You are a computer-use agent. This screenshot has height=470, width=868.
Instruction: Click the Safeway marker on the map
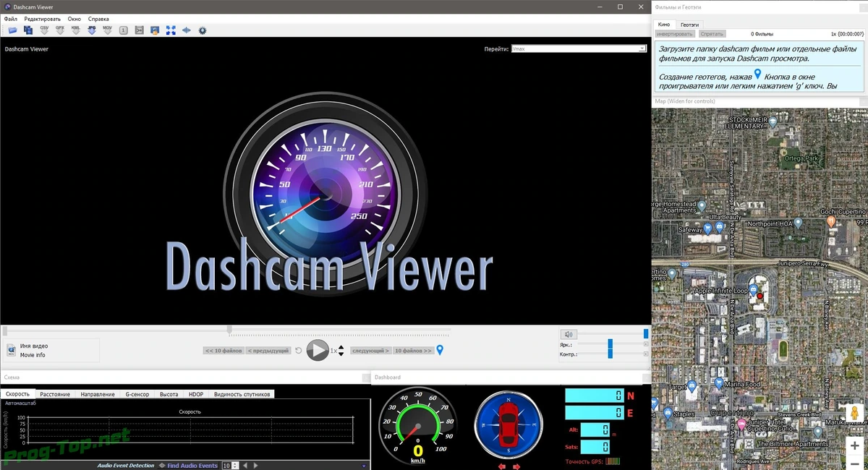tap(708, 228)
